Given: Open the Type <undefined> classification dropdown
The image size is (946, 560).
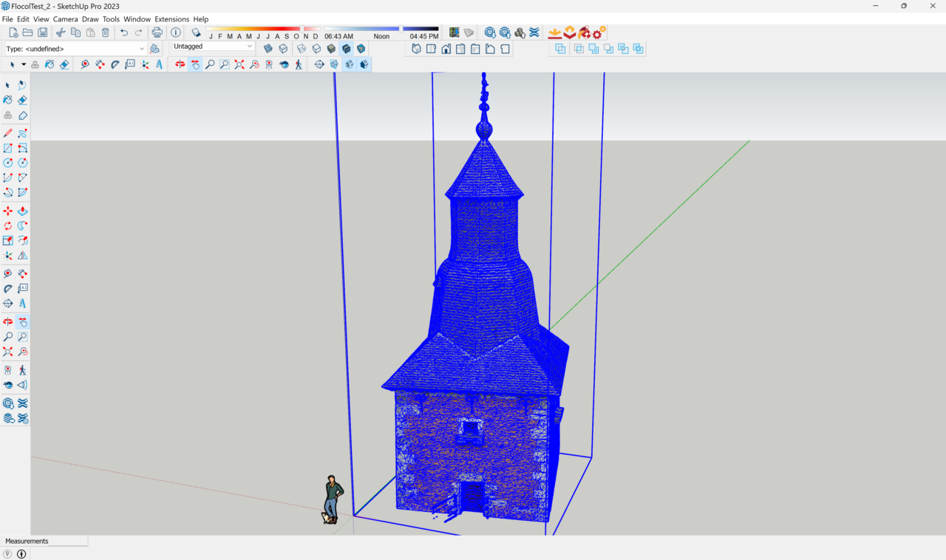Looking at the screenshot, I should pyautogui.click(x=75, y=49).
